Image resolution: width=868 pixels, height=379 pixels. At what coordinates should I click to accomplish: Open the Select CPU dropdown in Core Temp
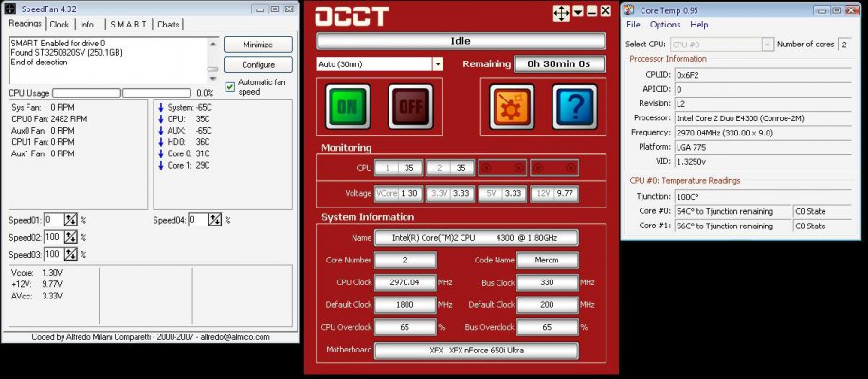tap(768, 45)
